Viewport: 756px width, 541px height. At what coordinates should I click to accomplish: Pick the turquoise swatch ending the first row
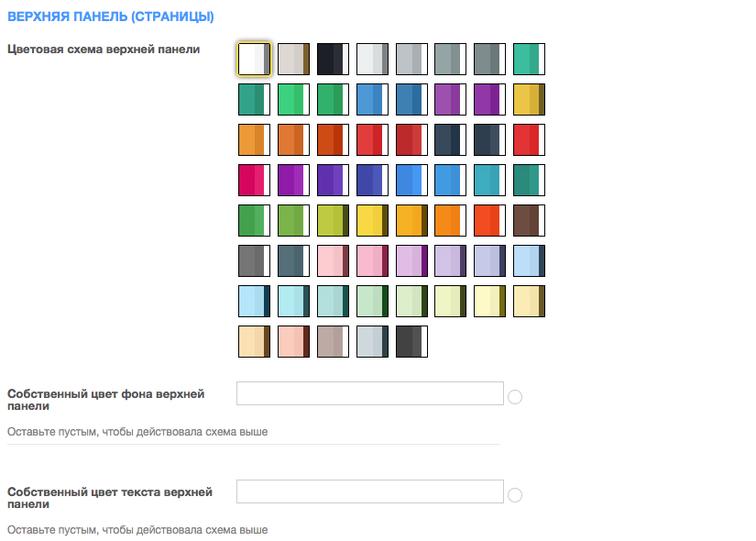point(529,59)
